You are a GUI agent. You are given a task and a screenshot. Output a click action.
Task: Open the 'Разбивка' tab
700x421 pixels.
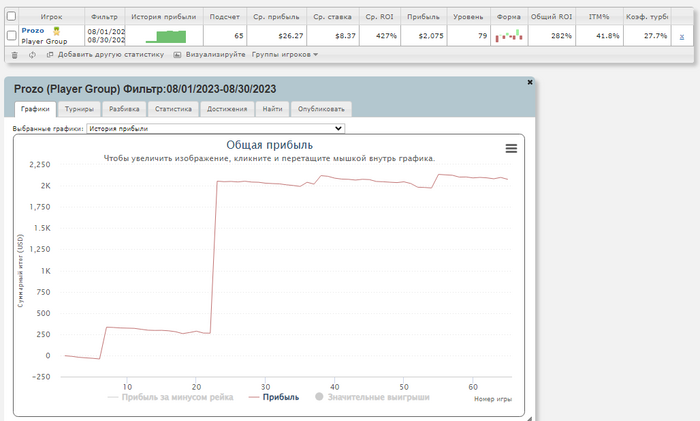point(124,109)
